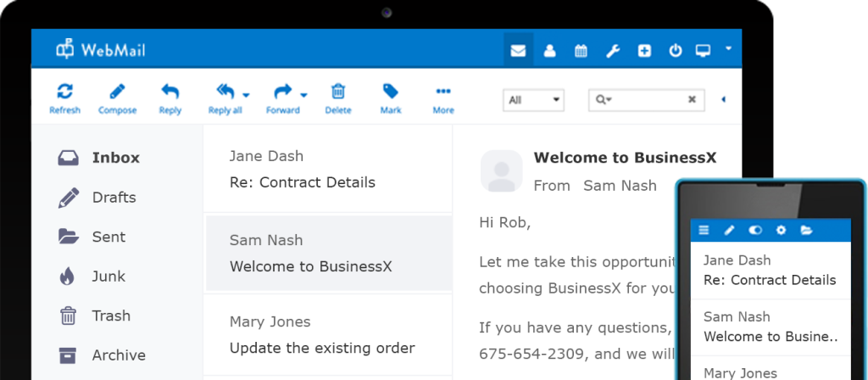Open Jane Dash's Contract Details email
This screenshot has height=380, width=868.
tap(328, 170)
